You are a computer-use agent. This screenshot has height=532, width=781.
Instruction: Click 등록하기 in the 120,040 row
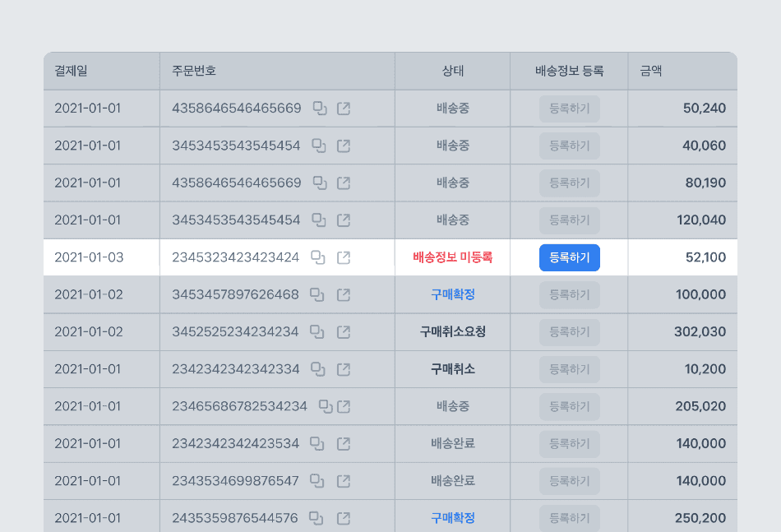(570, 220)
